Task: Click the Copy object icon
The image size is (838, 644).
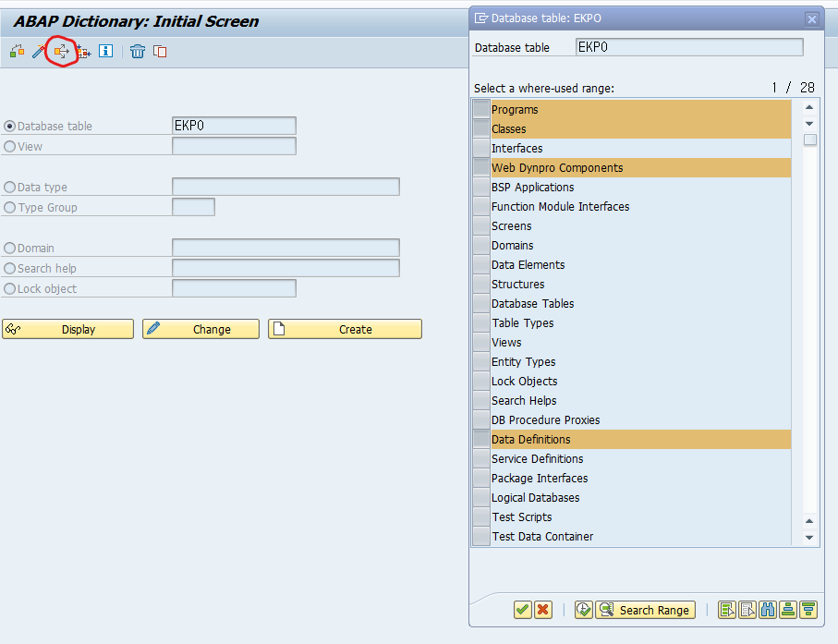Action: (x=160, y=52)
